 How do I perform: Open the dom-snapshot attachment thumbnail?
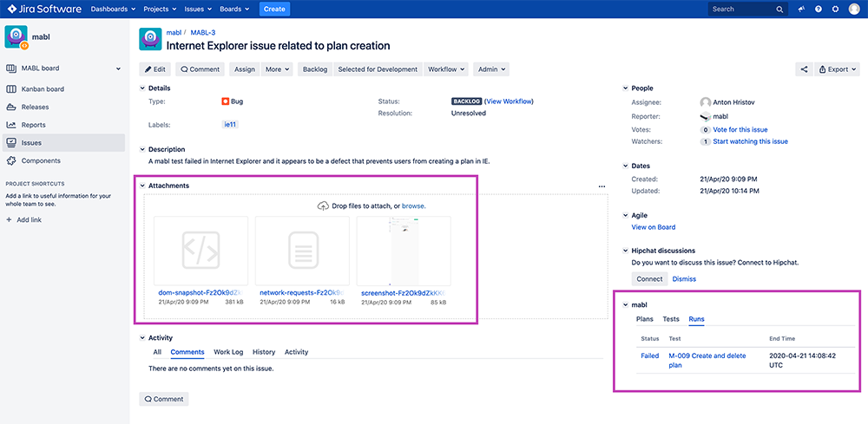201,251
